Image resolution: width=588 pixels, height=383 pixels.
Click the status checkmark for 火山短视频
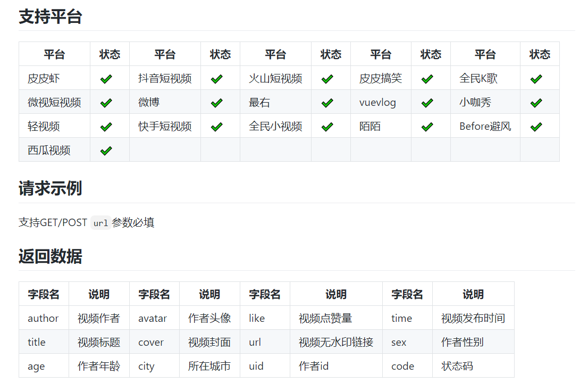click(x=327, y=79)
